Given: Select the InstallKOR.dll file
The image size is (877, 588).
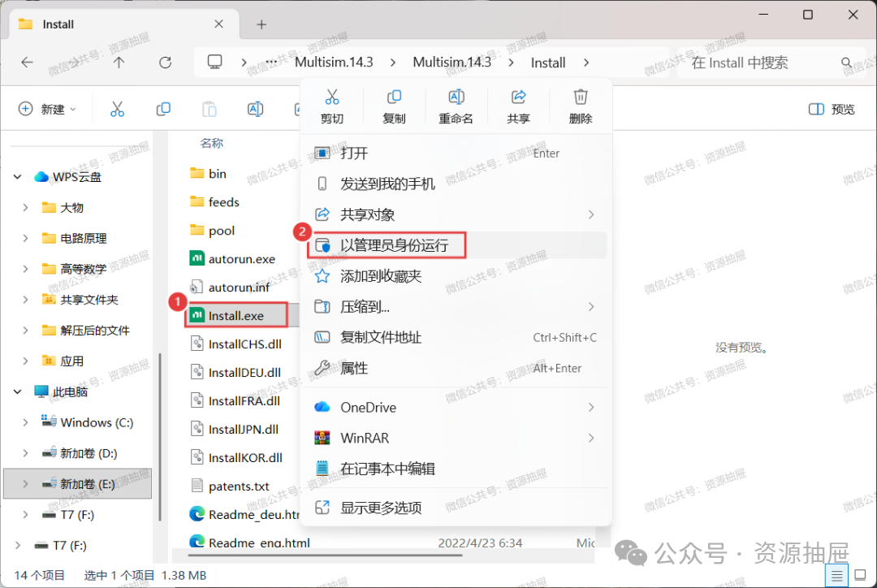Looking at the screenshot, I should pyautogui.click(x=236, y=457).
